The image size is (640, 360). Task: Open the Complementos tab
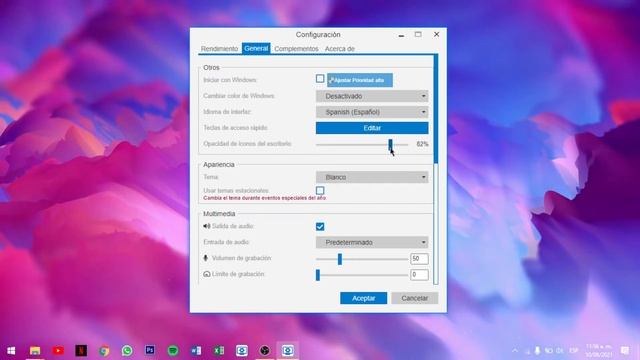(x=296, y=49)
